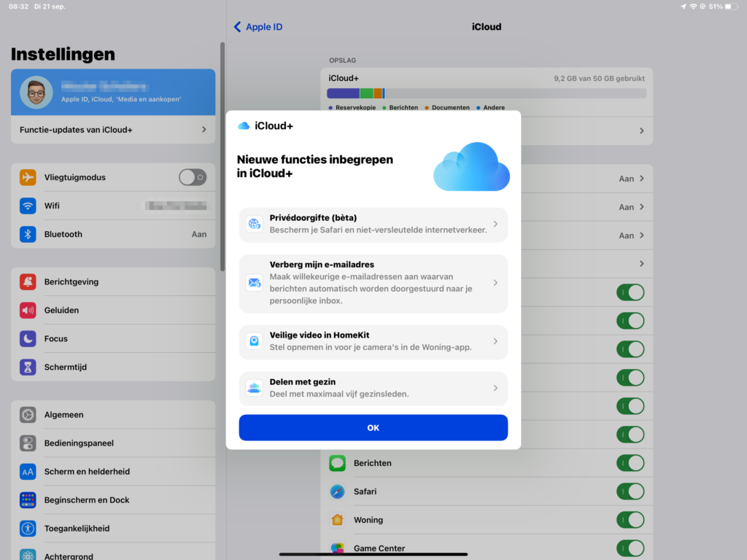This screenshot has height=560, width=747.
Task: Select Focus in settings sidebar
Action: click(113, 338)
